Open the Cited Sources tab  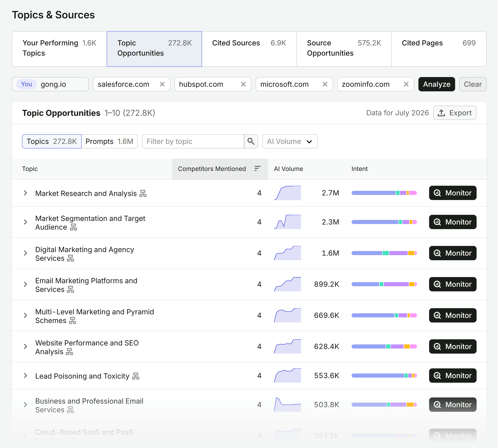[249, 49]
